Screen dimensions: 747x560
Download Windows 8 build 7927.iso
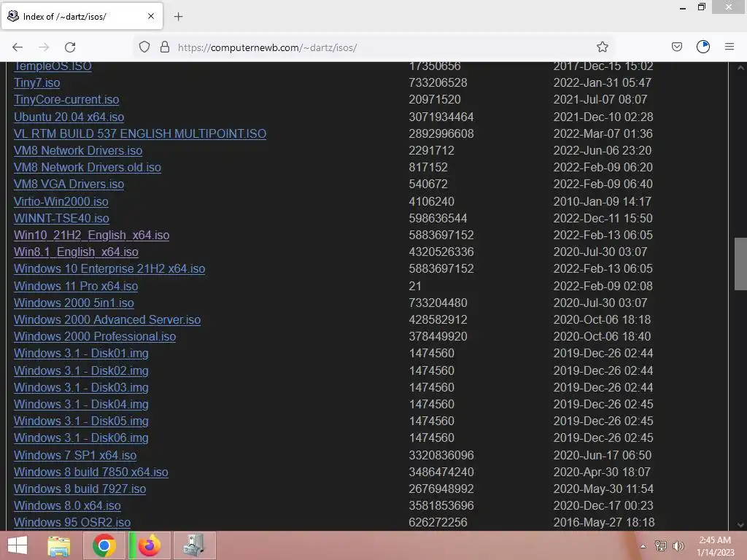point(80,489)
